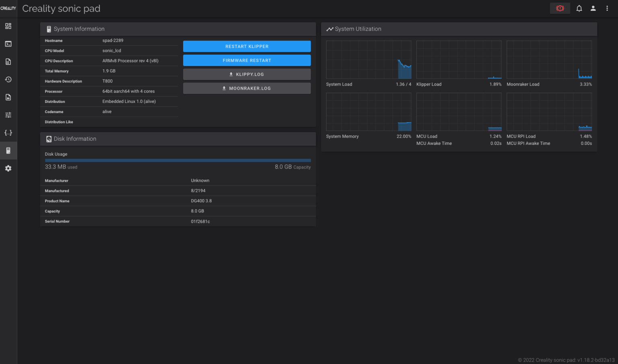Open the three-dot overflow menu
This screenshot has width=618, height=364.
pos(607,8)
